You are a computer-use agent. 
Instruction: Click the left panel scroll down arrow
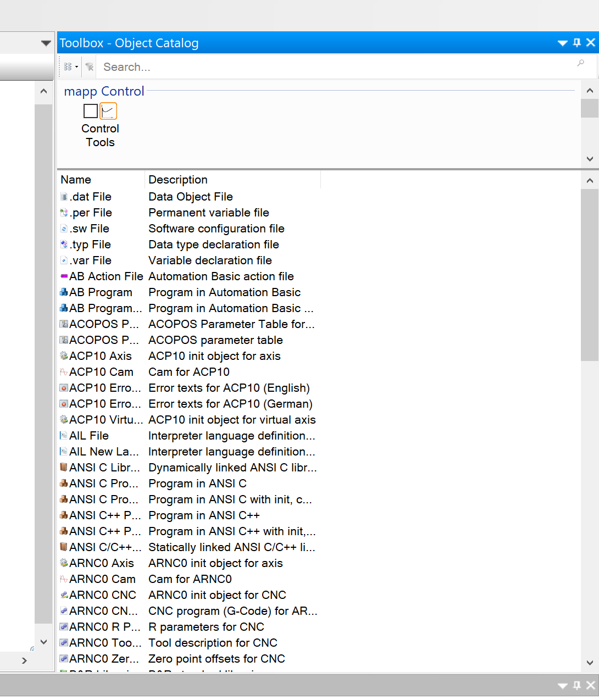(43, 642)
